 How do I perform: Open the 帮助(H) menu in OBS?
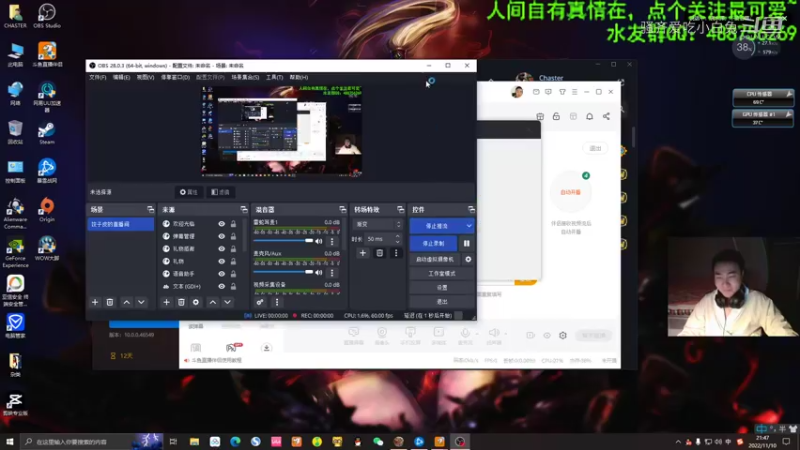299,78
